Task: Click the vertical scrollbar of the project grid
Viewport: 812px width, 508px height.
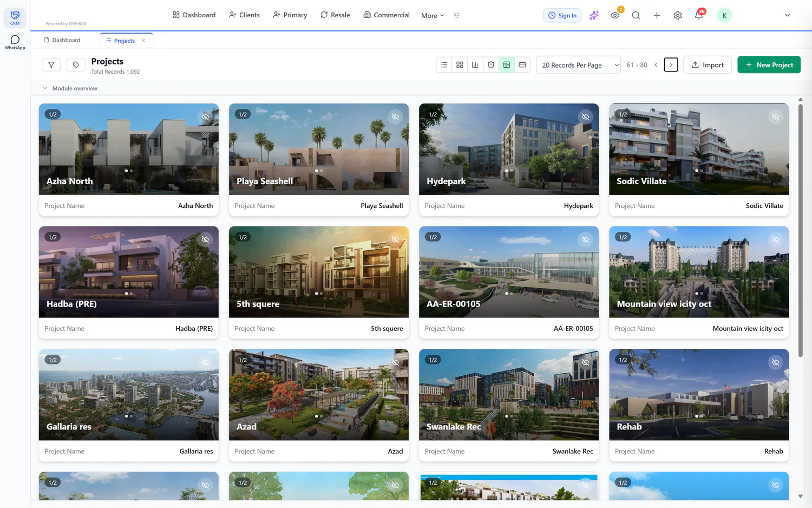Action: click(800, 230)
